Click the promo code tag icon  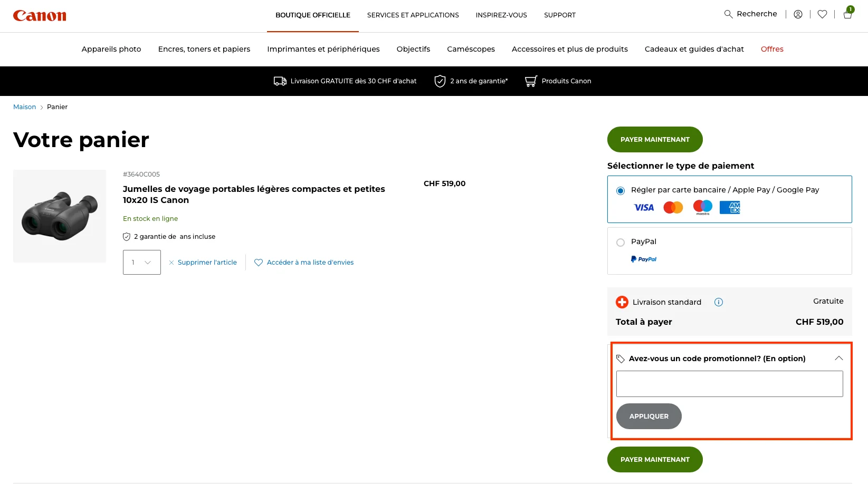[x=620, y=359]
